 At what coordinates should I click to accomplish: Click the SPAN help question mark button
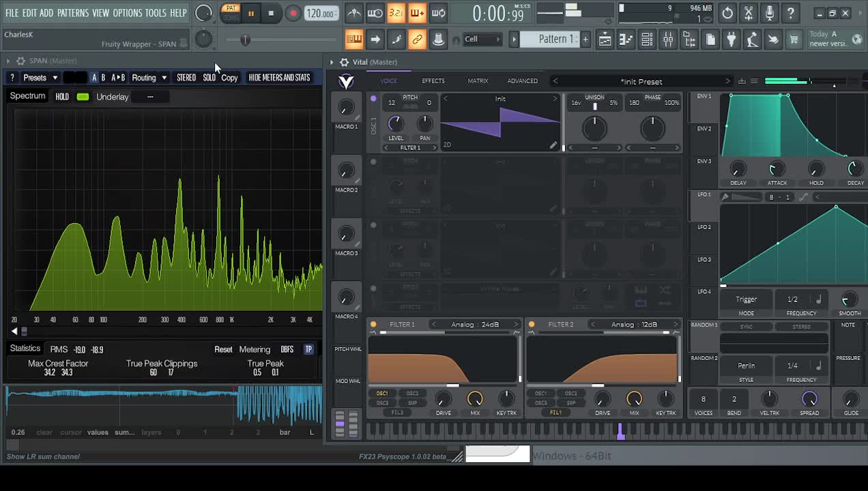(x=12, y=78)
